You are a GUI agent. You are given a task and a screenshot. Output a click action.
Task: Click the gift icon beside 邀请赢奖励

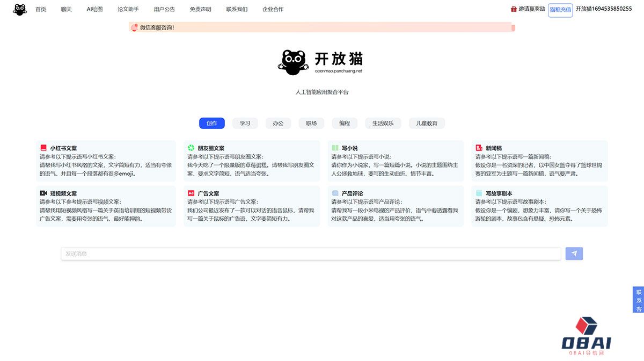click(514, 9)
